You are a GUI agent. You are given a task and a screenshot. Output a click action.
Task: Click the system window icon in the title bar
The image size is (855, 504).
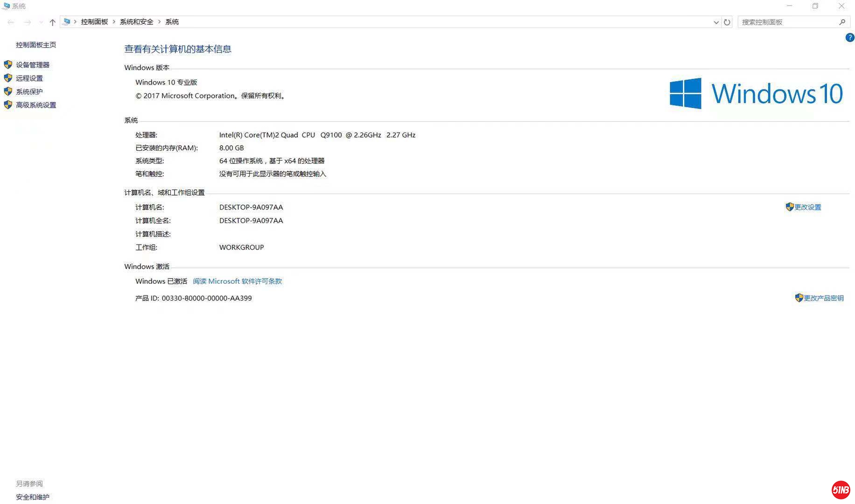pos(6,6)
